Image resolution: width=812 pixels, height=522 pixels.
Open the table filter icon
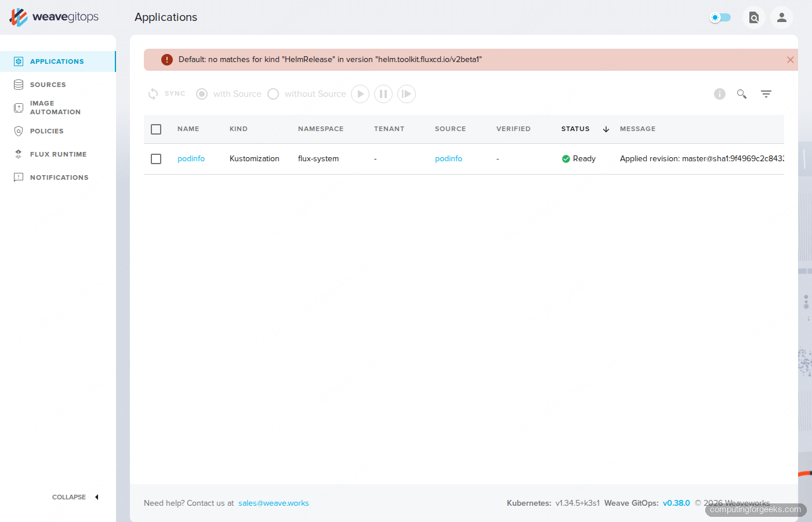click(x=766, y=94)
